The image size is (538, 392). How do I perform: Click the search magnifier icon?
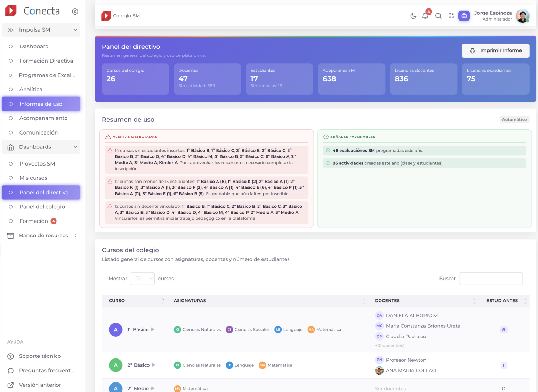coord(438,16)
